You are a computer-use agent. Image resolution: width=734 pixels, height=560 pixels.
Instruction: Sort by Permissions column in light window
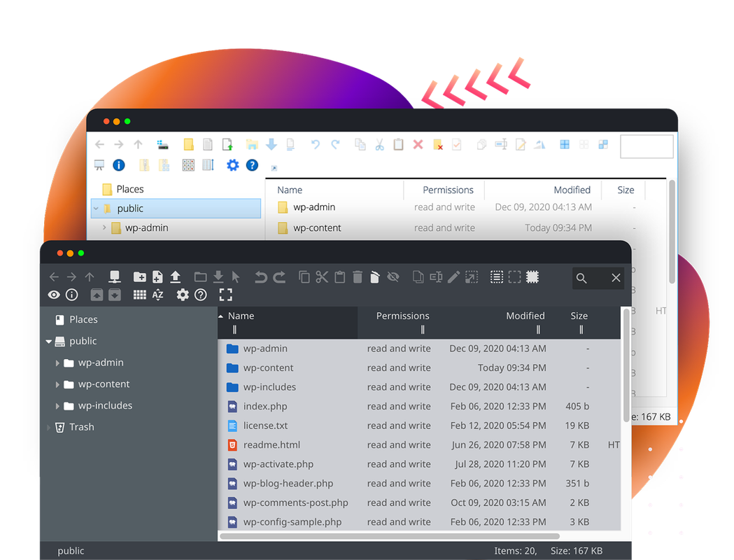pyautogui.click(x=448, y=190)
